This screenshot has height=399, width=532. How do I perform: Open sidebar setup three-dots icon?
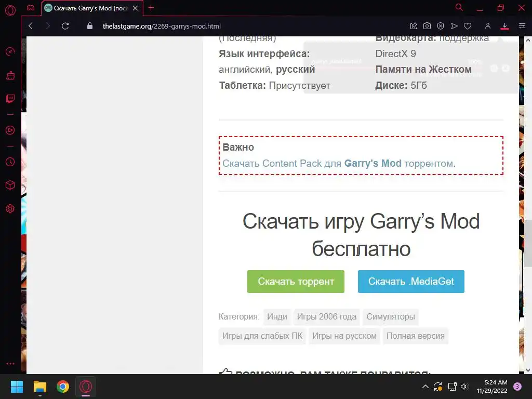[x=10, y=364]
